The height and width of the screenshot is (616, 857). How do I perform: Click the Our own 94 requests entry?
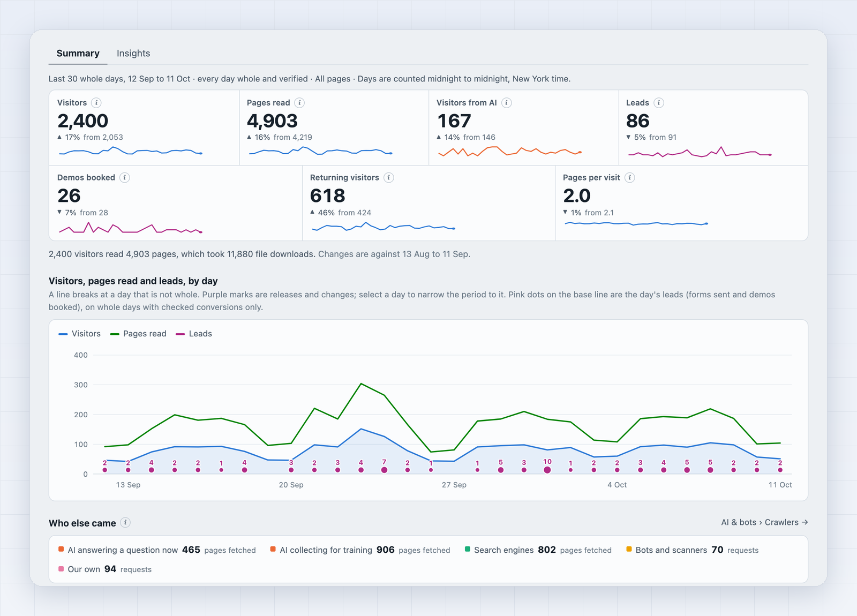coord(105,569)
